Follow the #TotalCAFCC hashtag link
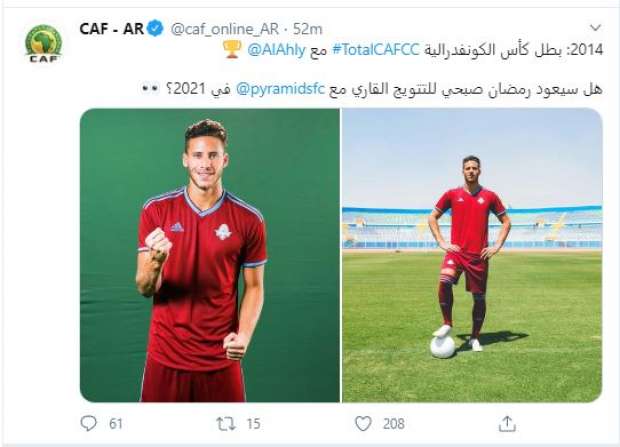The image size is (620, 447). click(376, 50)
